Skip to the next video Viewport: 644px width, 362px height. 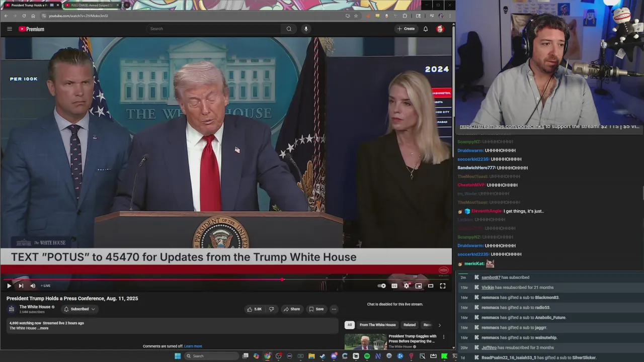pos(21,286)
